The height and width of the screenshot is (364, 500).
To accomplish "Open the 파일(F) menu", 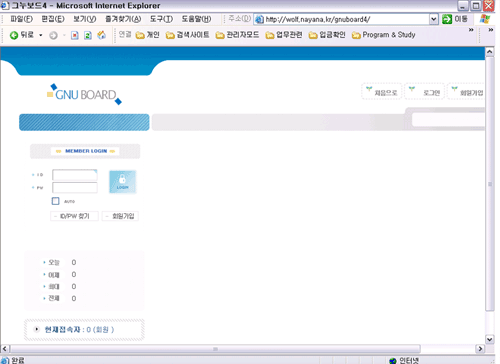I will point(21,19).
